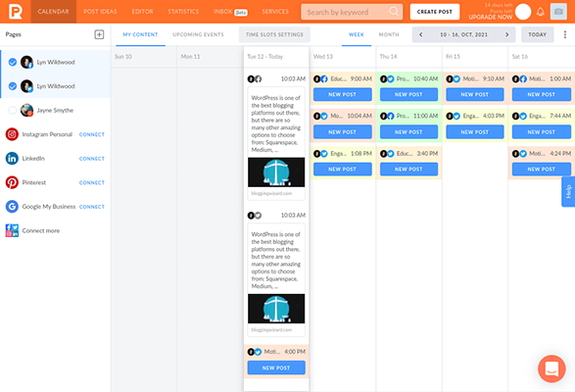Click the LinkedIn icon
This screenshot has height=392, width=575.
(12, 158)
